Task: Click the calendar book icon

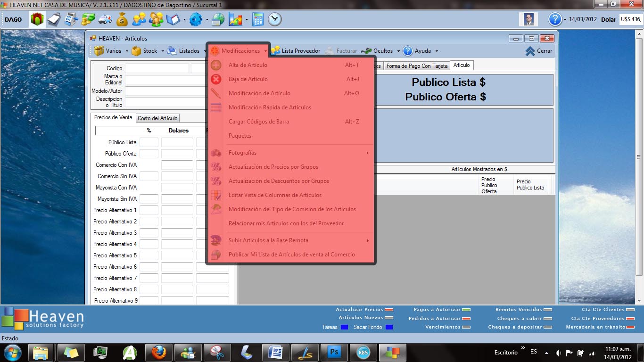Action: (173, 19)
